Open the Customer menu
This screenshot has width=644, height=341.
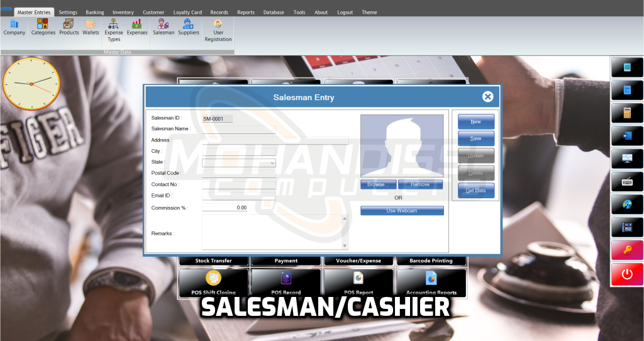click(x=153, y=13)
